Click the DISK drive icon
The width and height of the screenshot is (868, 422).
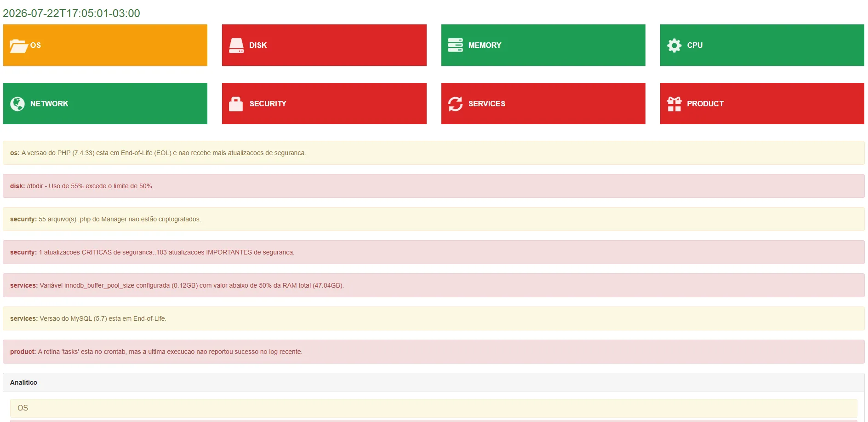(x=236, y=45)
